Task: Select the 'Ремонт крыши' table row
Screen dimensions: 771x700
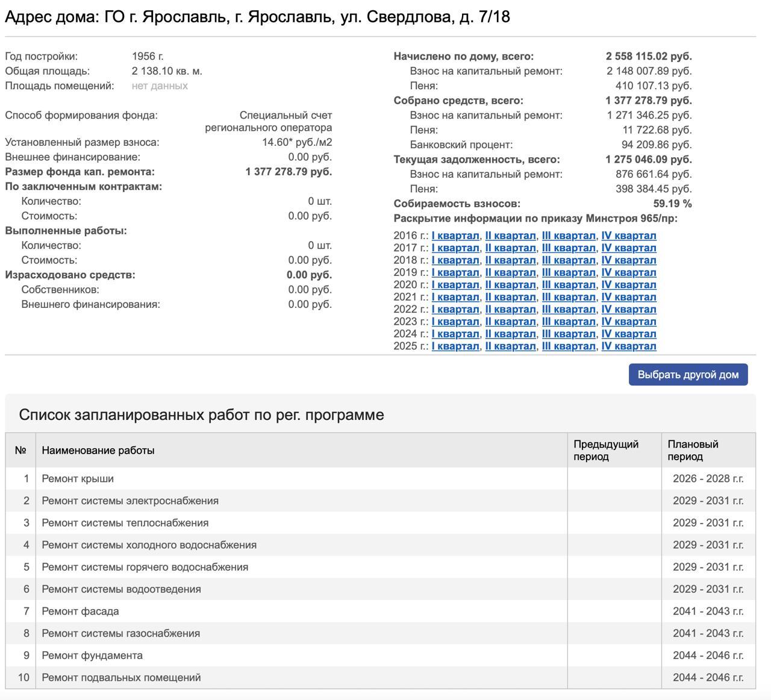Action: click(x=78, y=479)
